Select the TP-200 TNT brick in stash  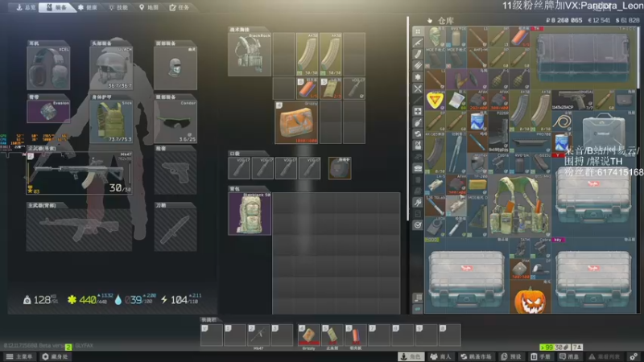point(477,185)
